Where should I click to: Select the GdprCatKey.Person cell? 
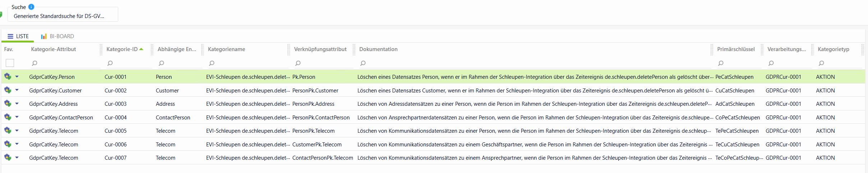point(52,77)
